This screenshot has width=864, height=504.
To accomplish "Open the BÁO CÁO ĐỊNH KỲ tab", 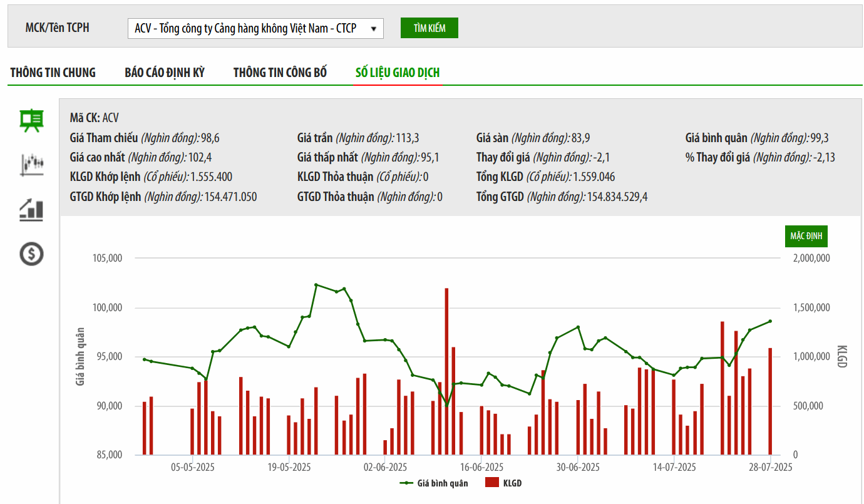I will coord(165,73).
